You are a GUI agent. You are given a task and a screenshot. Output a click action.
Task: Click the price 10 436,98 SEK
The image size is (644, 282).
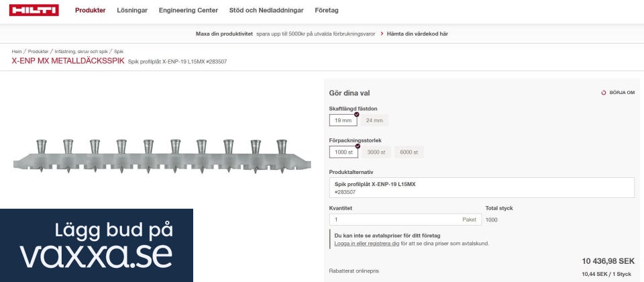608,261
